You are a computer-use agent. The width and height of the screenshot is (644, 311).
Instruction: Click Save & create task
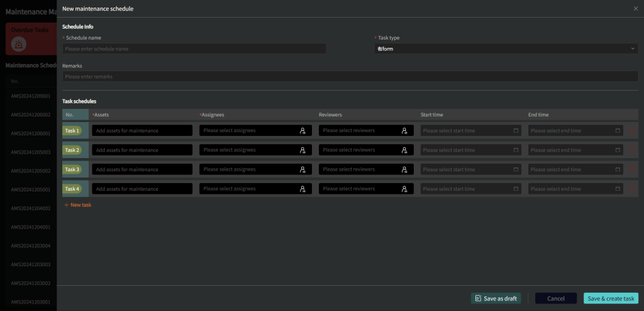tap(611, 298)
